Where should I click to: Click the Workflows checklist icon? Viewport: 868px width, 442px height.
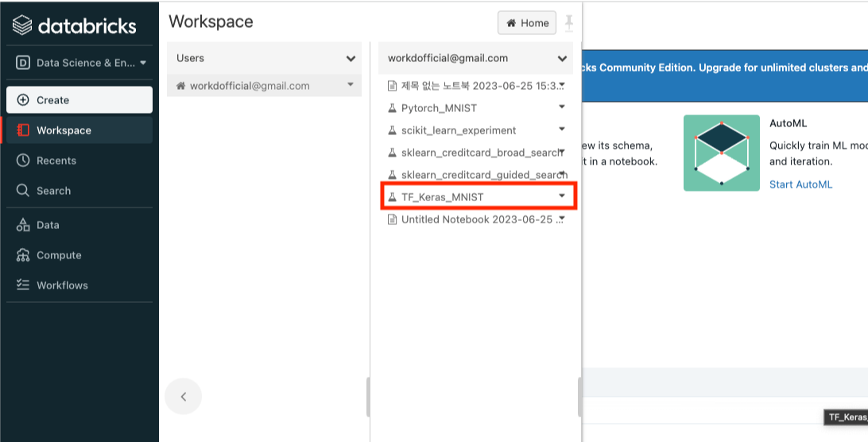pyautogui.click(x=23, y=285)
